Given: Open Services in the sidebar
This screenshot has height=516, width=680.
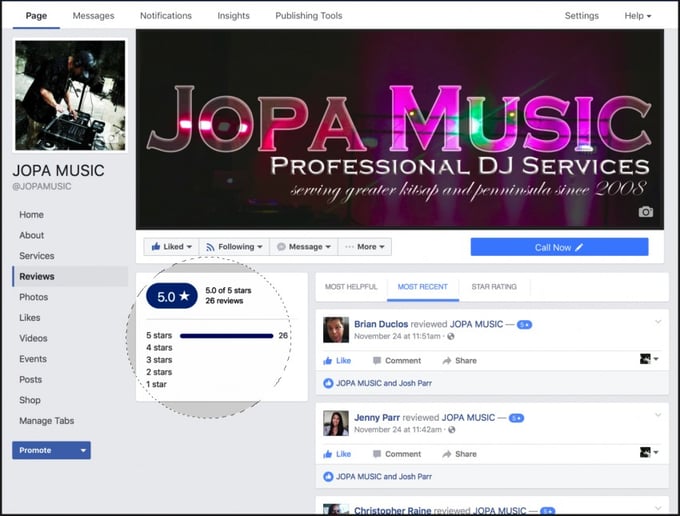Looking at the screenshot, I should point(36,256).
